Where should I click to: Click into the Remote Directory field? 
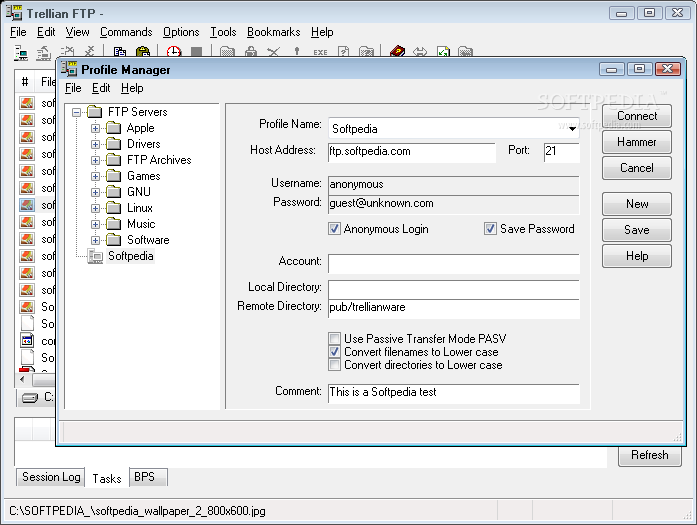coord(454,308)
